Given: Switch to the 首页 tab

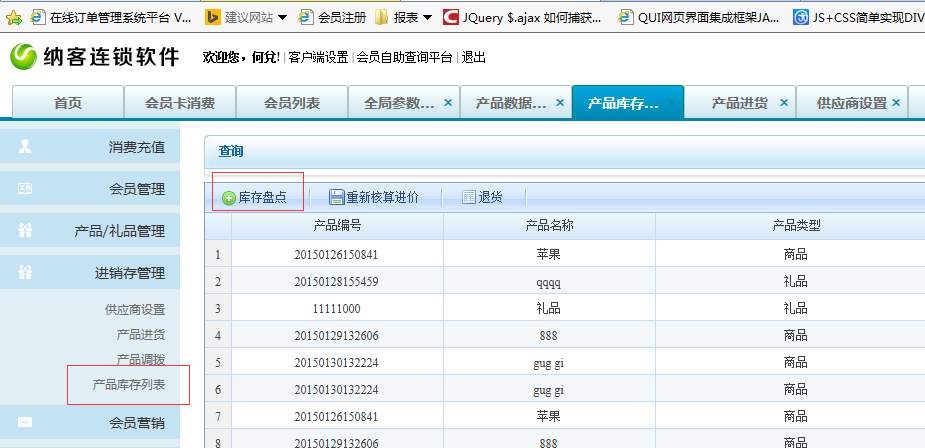Looking at the screenshot, I should click(67, 103).
